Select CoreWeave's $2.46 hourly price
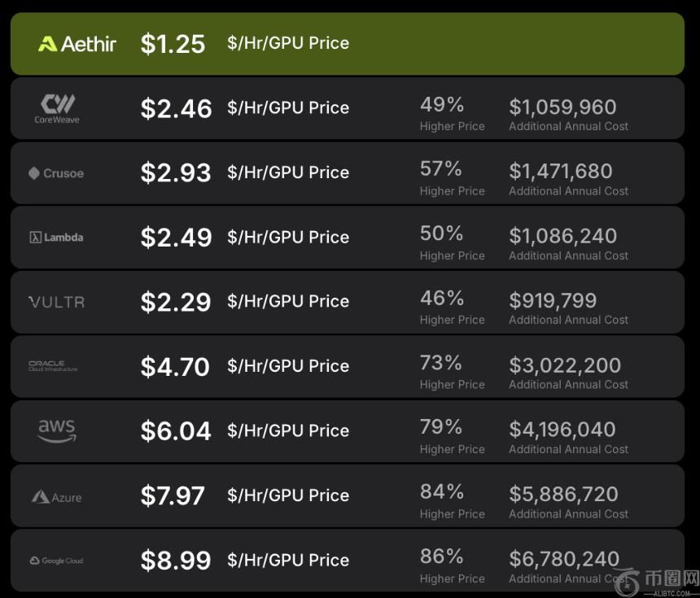700x598 pixels. (x=176, y=109)
